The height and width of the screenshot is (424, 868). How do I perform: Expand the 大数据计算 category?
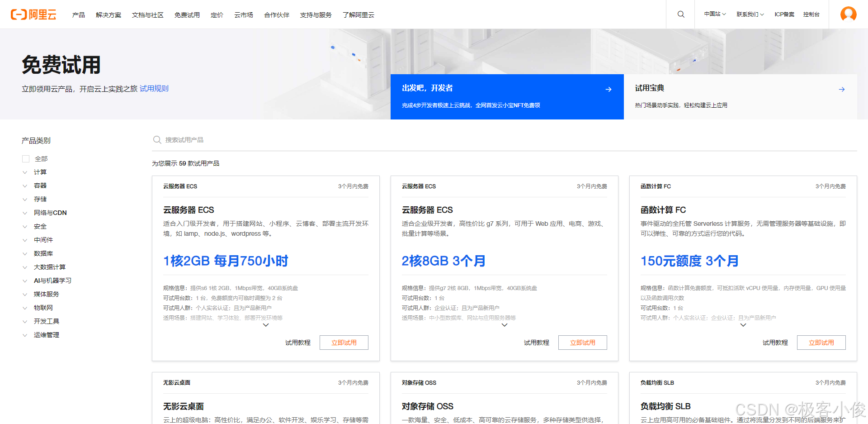(x=25, y=267)
